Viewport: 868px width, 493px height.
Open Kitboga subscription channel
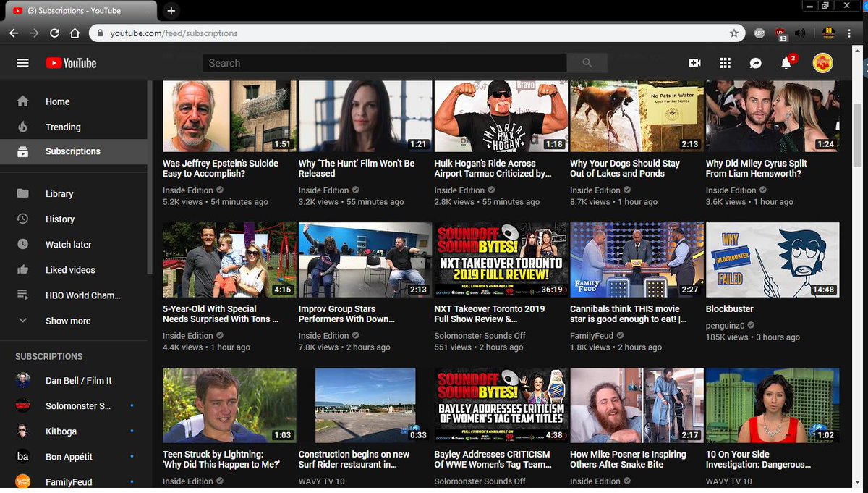(73, 431)
